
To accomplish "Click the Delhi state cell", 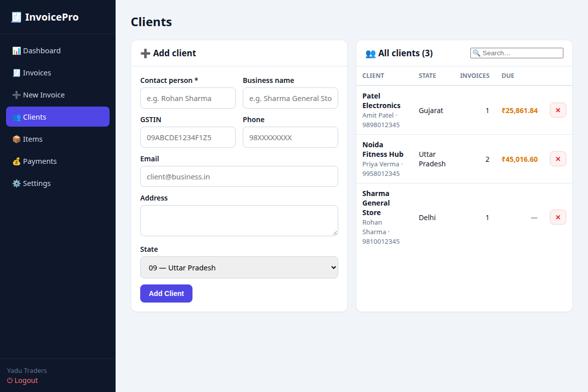I will pyautogui.click(x=427, y=218).
